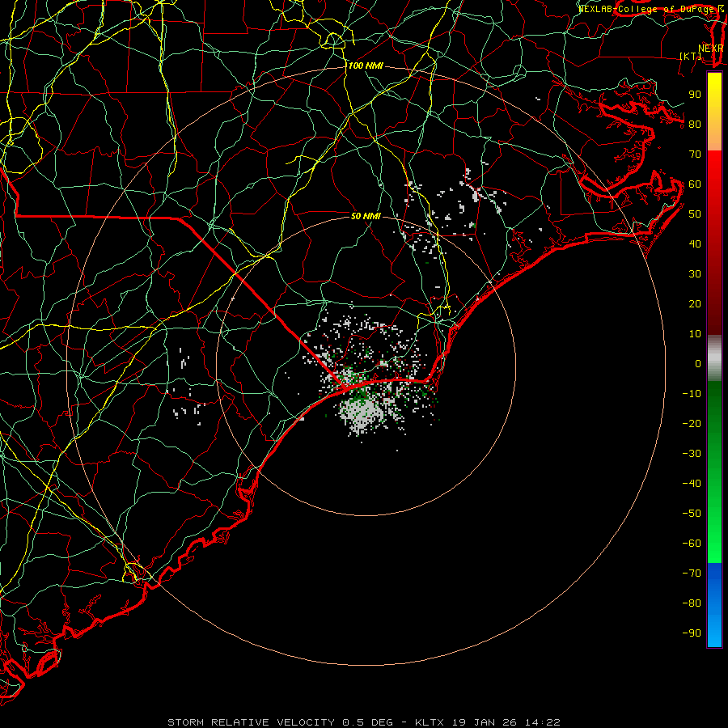Click the 100 NMI range ring label
The height and width of the screenshot is (728, 728).
(x=366, y=66)
